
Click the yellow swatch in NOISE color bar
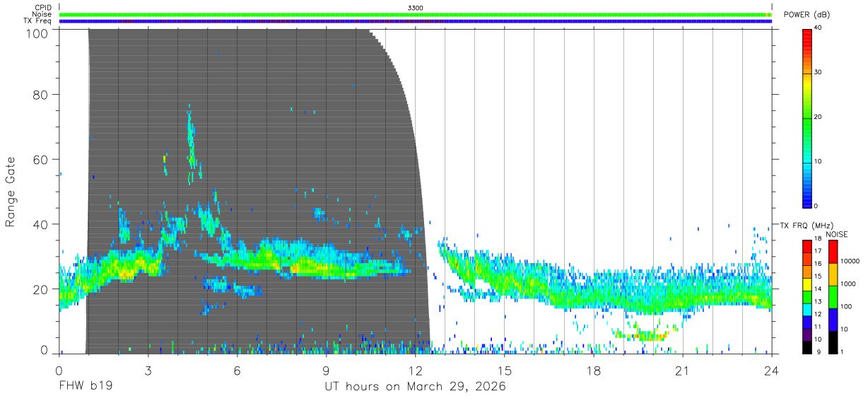(x=833, y=274)
